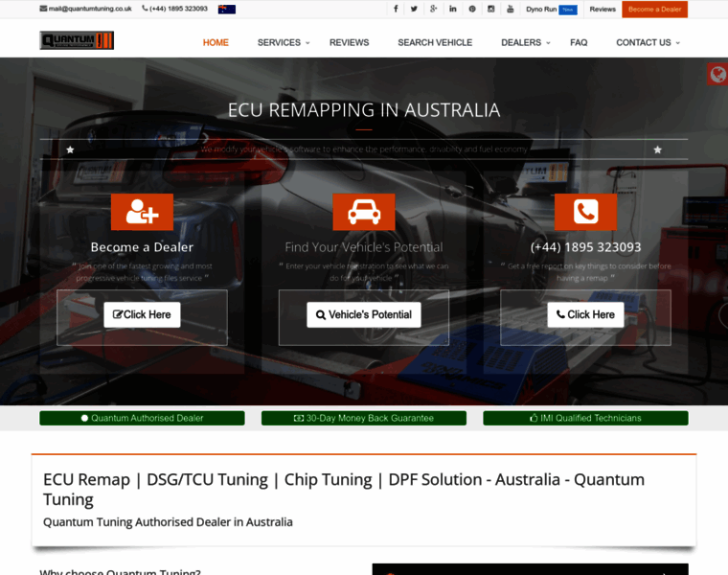Click the IMI Qualified Technicians badge
The image size is (728, 575).
pyautogui.click(x=585, y=418)
